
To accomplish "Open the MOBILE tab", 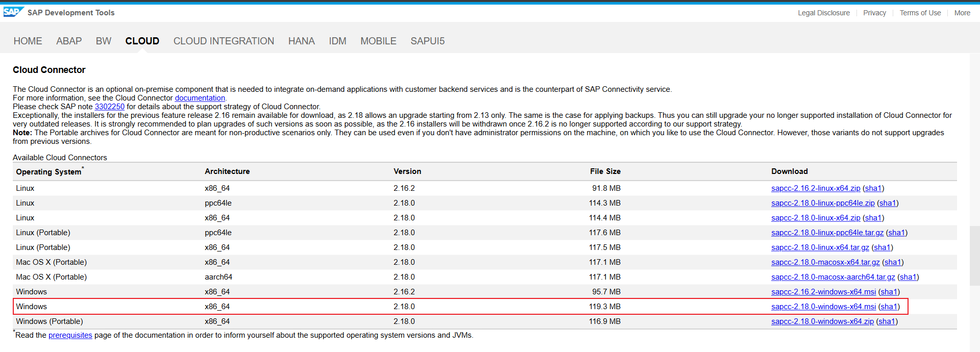I will pyautogui.click(x=378, y=41).
